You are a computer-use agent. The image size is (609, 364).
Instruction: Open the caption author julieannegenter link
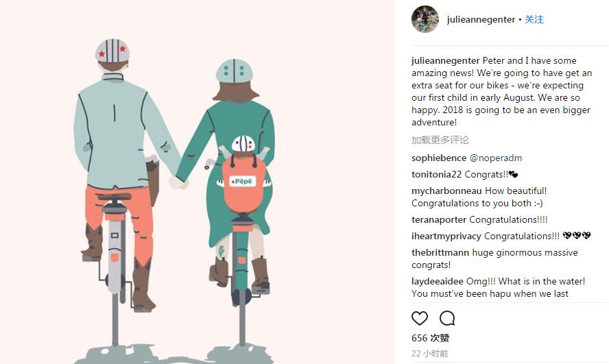tap(446, 60)
